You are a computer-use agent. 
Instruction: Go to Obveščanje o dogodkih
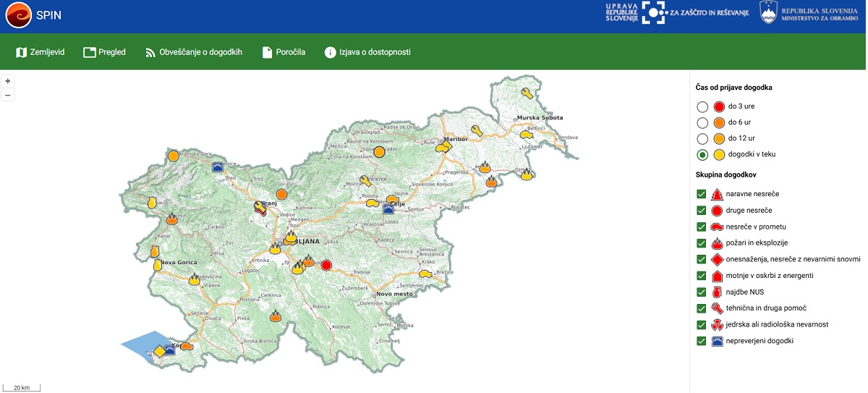click(x=193, y=52)
